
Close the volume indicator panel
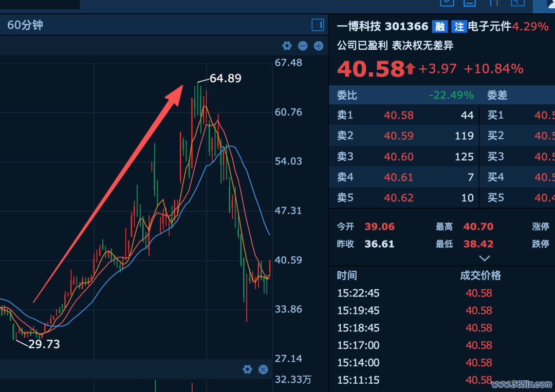[263, 369]
